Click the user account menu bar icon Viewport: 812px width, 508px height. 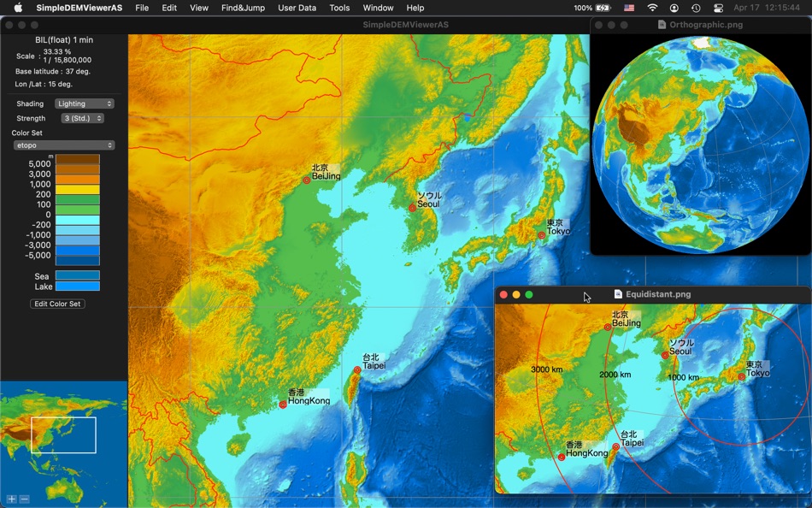tap(674, 8)
